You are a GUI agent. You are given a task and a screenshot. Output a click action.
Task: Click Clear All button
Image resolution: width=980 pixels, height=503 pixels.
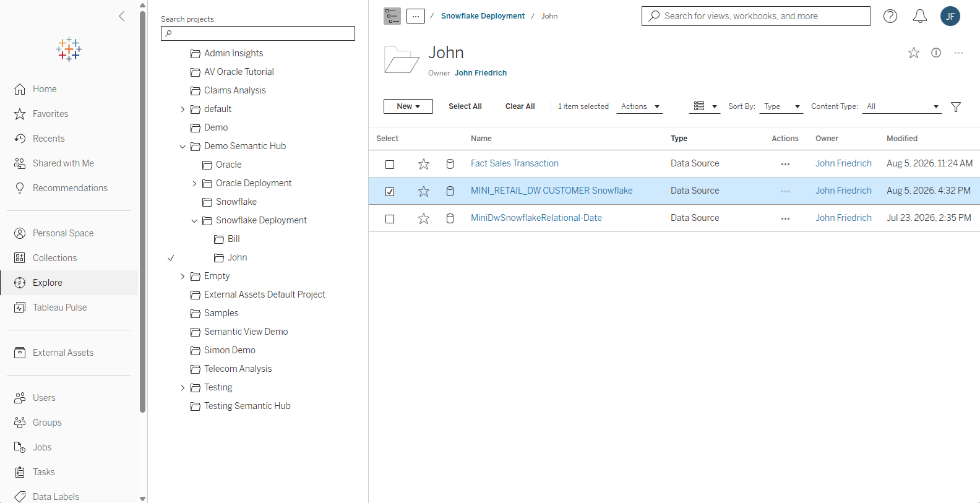520,106
